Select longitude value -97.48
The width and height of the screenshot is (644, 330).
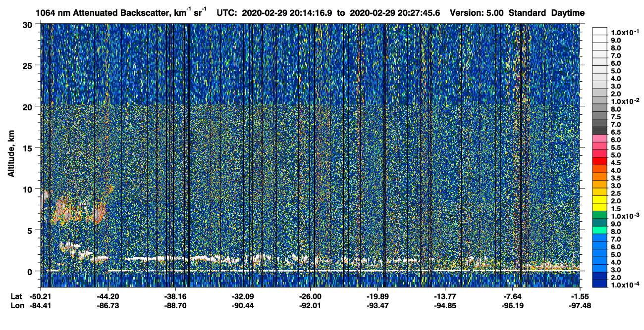pyautogui.click(x=580, y=305)
